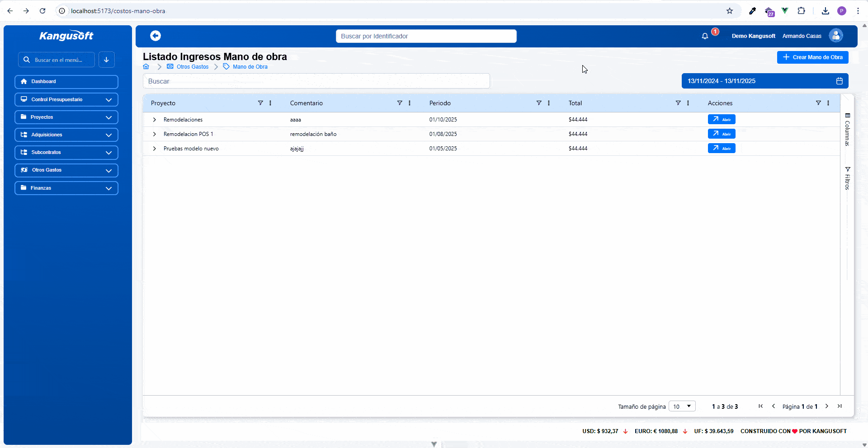
Task: Expand the Remodelaciones row
Action: (x=155, y=120)
